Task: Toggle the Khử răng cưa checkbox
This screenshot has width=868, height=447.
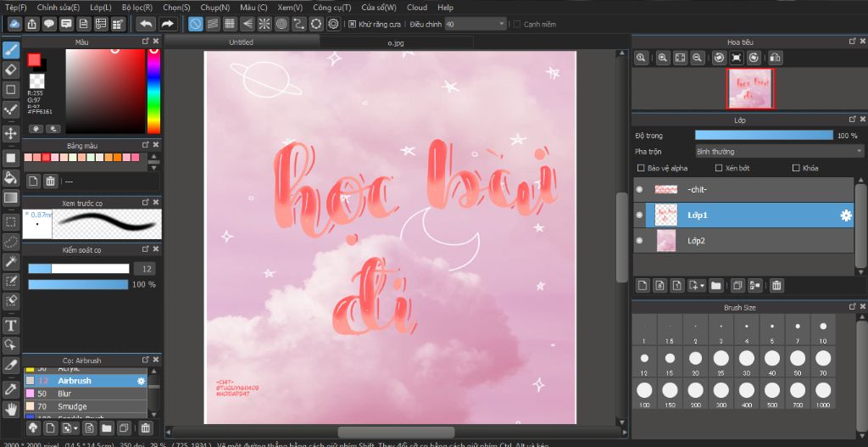Action: [352, 24]
